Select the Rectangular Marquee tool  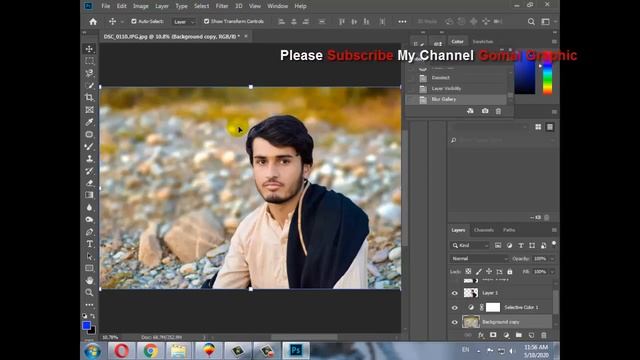tap(89, 61)
